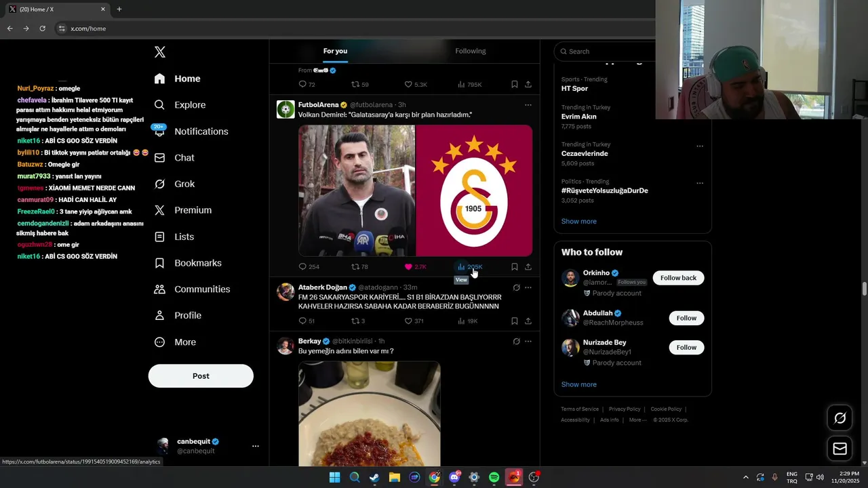The width and height of the screenshot is (868, 488).
Task: Open Discord from the taskbar
Action: pyautogui.click(x=454, y=477)
